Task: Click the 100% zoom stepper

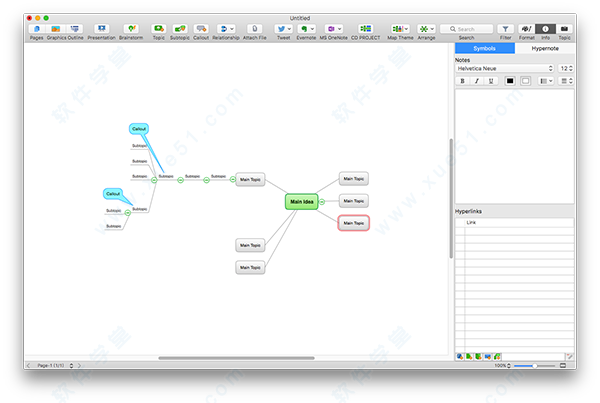Action: (x=509, y=365)
